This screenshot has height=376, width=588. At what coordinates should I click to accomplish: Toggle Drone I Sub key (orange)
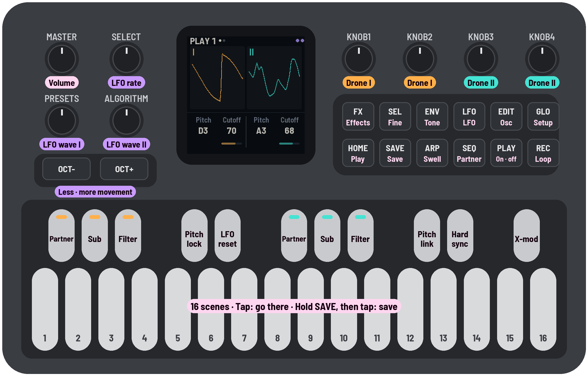95,235
